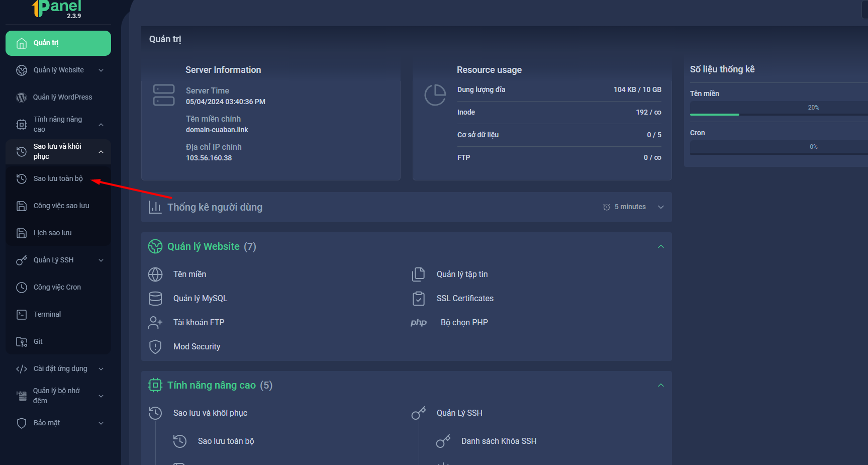The width and height of the screenshot is (868, 465).
Task: Open Quản Lý SSH in the advanced panel
Action: tap(459, 413)
